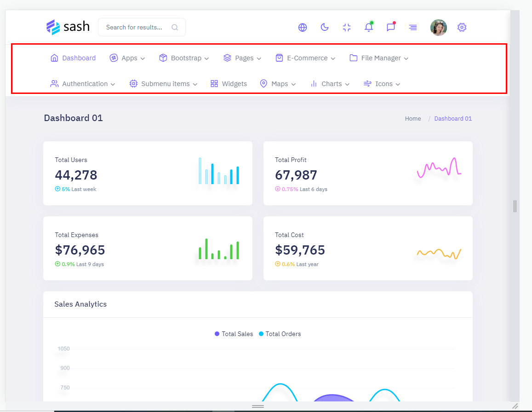Open the messages chat icon
The height and width of the screenshot is (412, 532).
(391, 28)
